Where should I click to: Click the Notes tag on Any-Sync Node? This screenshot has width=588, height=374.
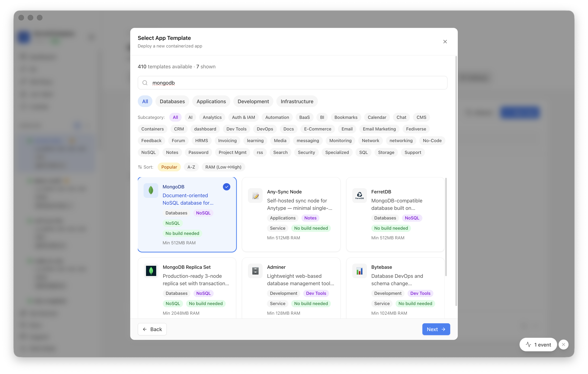[310, 218]
